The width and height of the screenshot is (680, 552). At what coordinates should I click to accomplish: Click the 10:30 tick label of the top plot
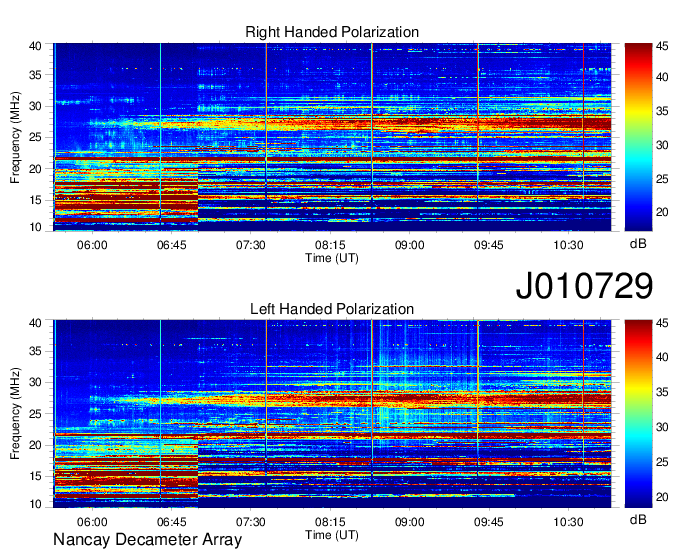(x=568, y=245)
